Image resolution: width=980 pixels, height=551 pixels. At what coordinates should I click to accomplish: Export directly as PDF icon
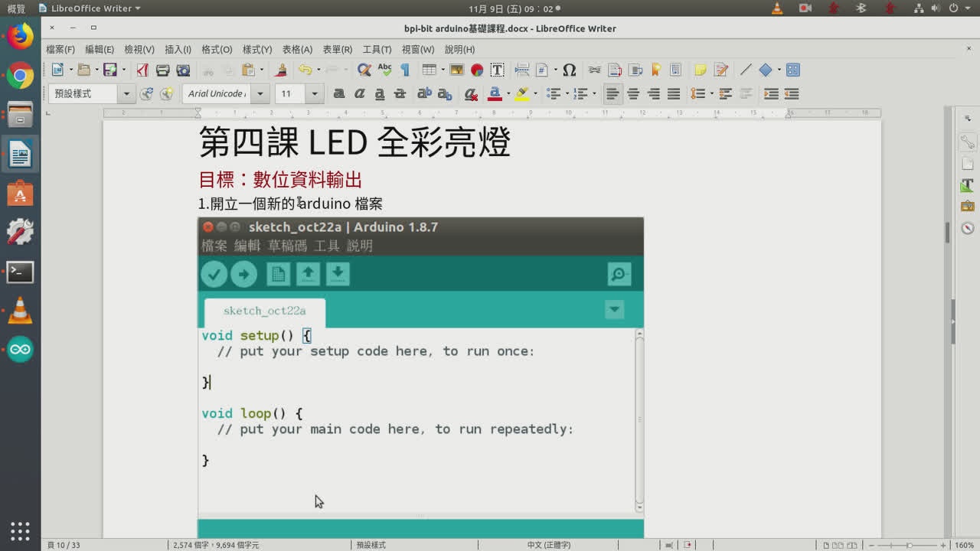(142, 70)
